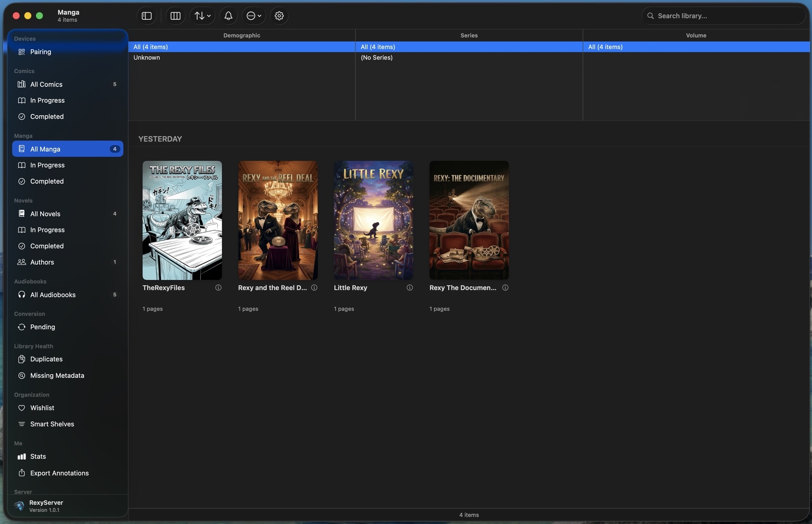Click the Search library field
This screenshot has height=524, width=812.
coord(724,16)
